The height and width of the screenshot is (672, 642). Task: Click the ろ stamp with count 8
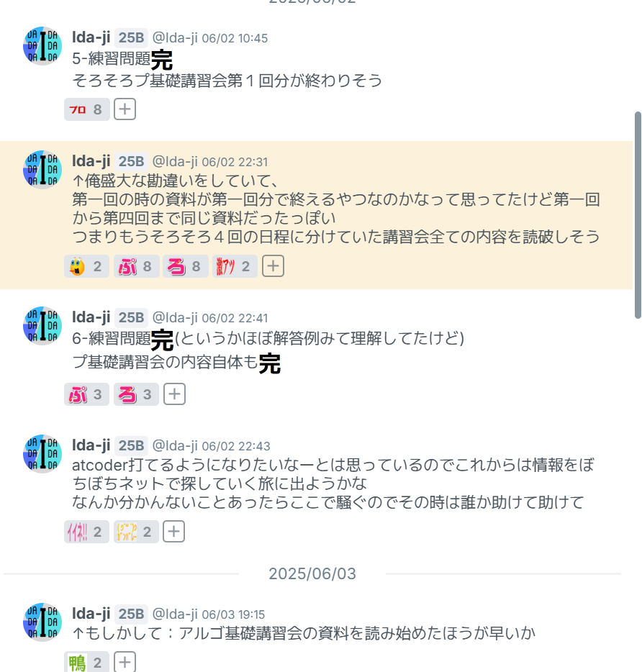coord(185,266)
